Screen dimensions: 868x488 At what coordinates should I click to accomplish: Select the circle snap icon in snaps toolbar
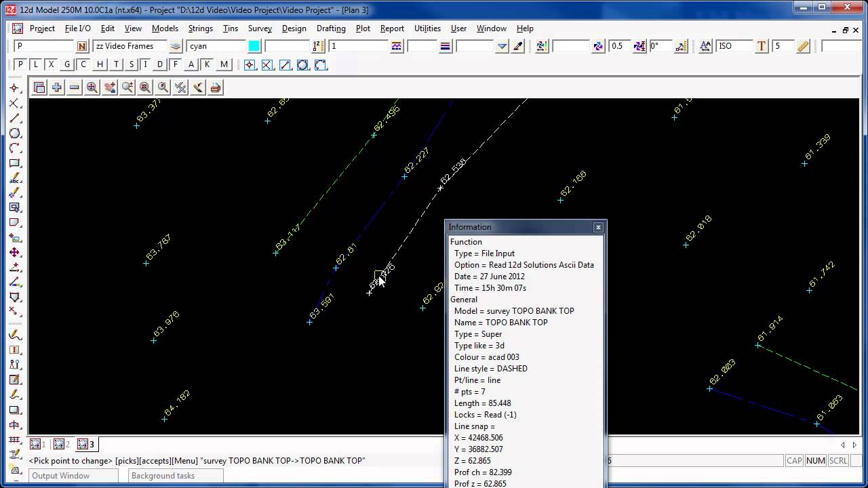point(303,65)
